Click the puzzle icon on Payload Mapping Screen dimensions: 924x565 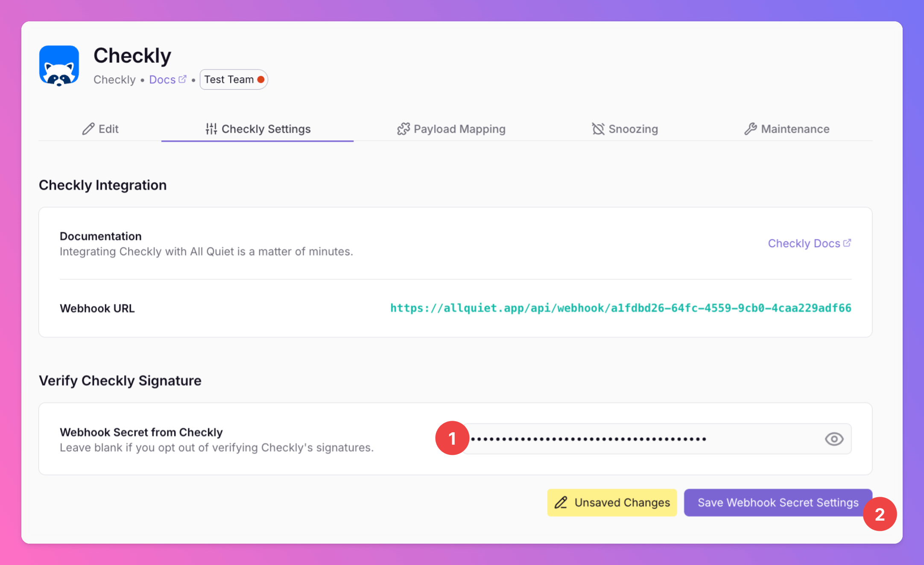[403, 129]
